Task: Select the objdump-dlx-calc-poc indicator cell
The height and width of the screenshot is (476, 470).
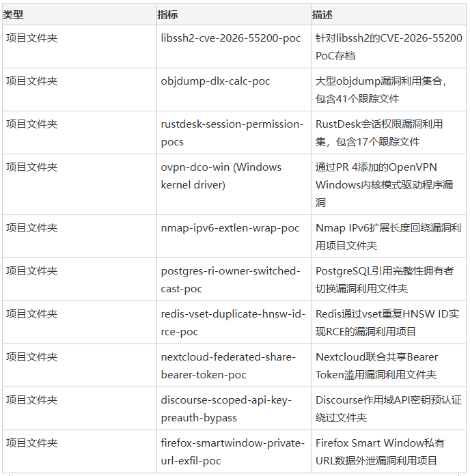Action: point(234,89)
